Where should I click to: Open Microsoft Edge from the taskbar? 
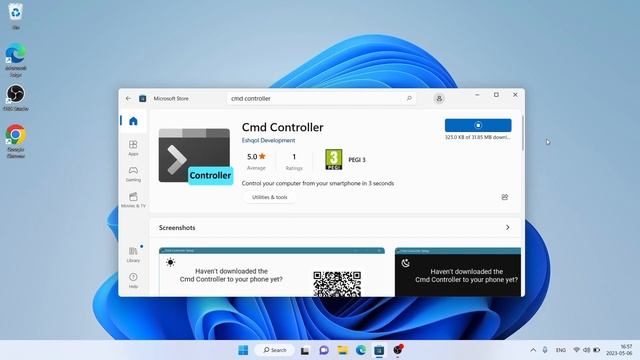pyautogui.click(x=361, y=350)
